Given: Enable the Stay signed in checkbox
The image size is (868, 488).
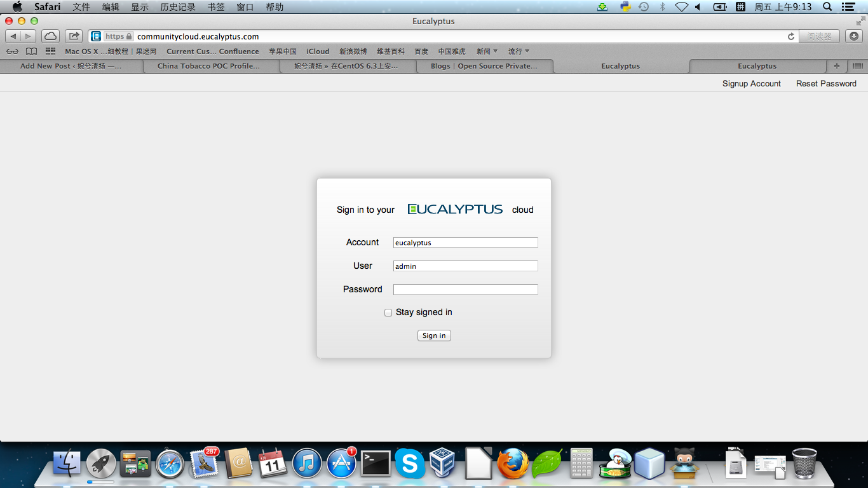Looking at the screenshot, I should pyautogui.click(x=388, y=313).
